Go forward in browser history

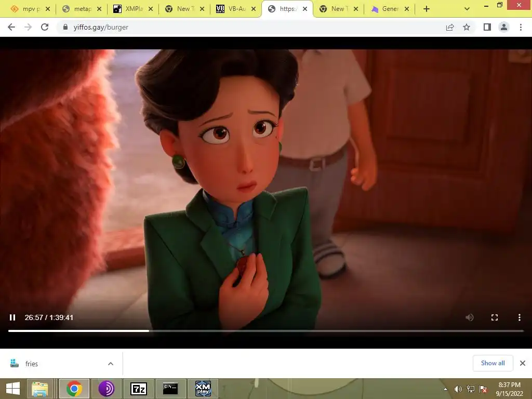click(28, 27)
